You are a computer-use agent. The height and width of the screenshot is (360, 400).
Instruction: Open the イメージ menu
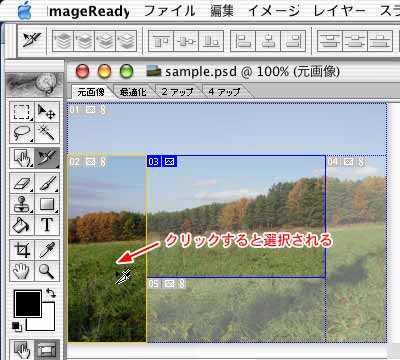(x=274, y=11)
